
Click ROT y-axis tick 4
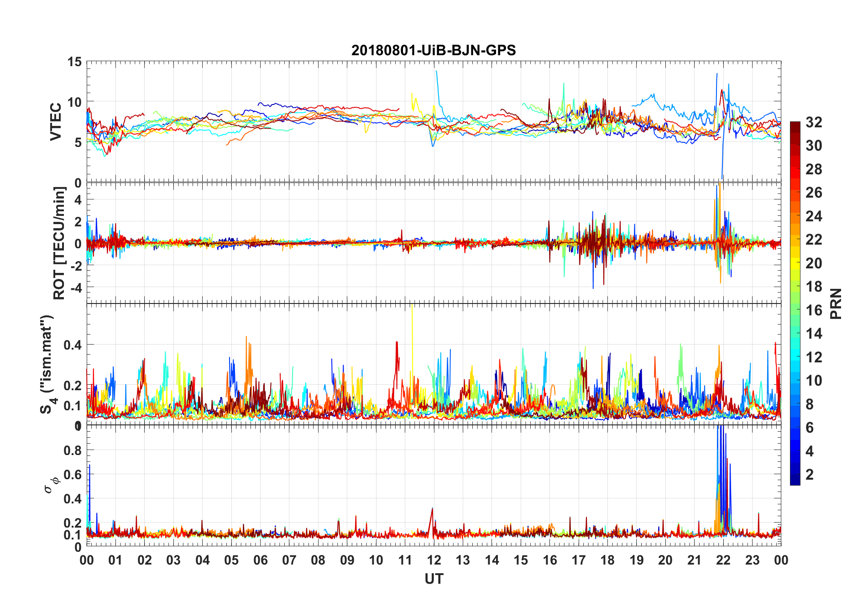point(78,199)
